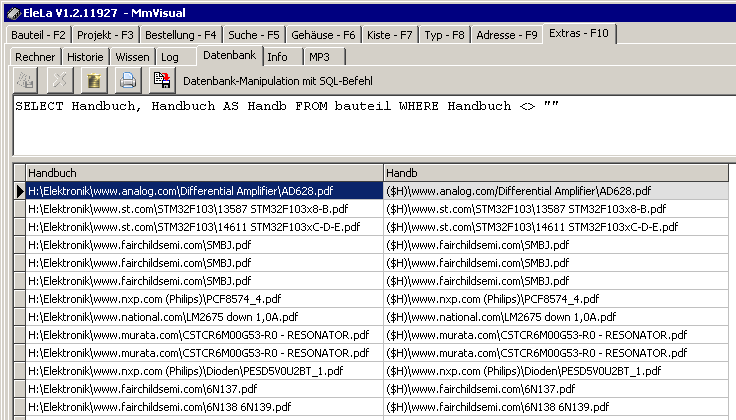Image resolution: width=736 pixels, height=420 pixels.
Task: Select Handb cell ($H) PESD5V0U2BT_1.pdf
Action: coord(556,371)
